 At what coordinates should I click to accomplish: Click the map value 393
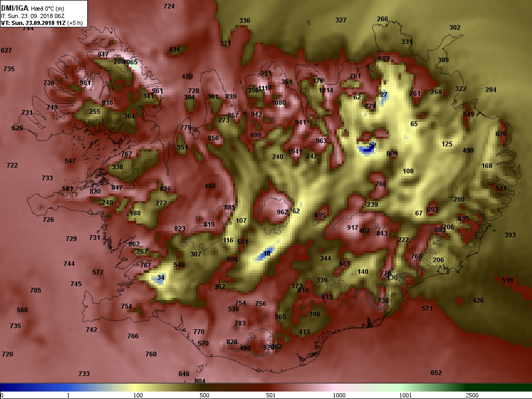point(510,235)
